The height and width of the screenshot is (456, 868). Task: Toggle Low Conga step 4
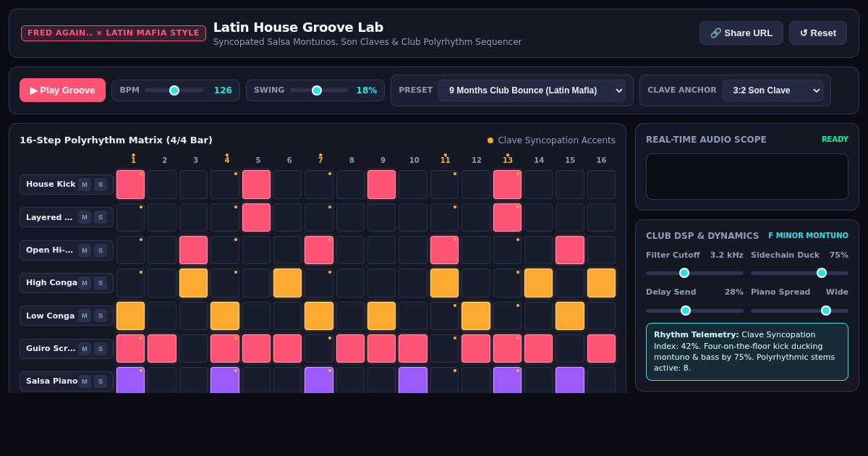(225, 316)
